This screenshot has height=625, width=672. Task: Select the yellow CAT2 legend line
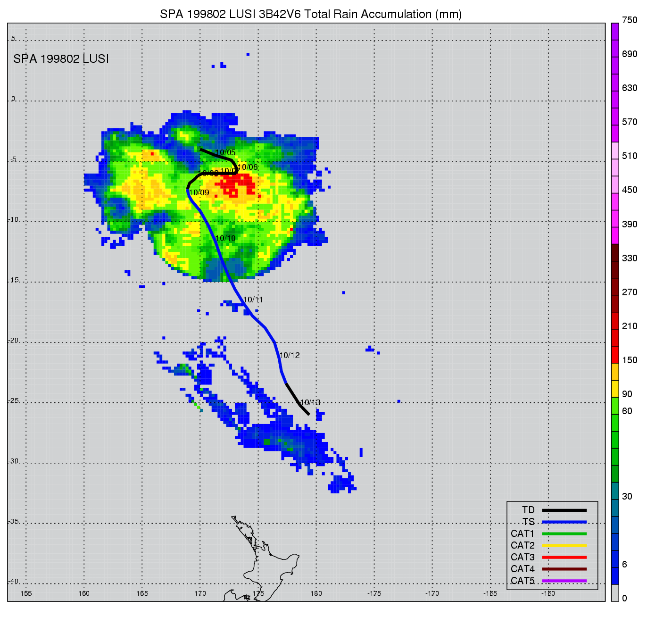(564, 545)
